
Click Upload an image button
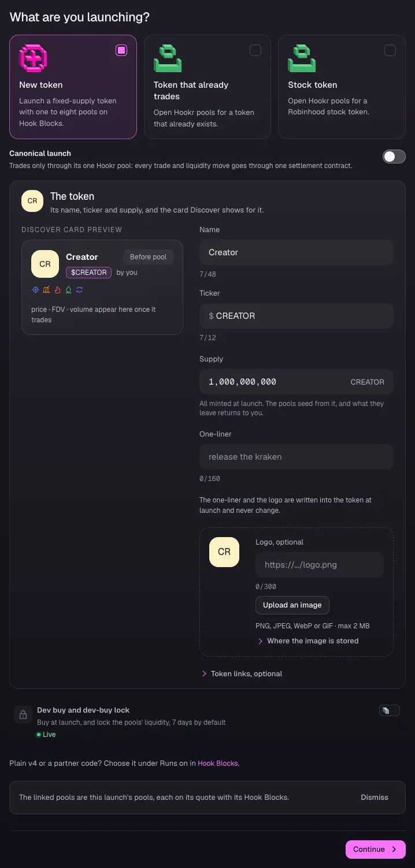point(292,605)
